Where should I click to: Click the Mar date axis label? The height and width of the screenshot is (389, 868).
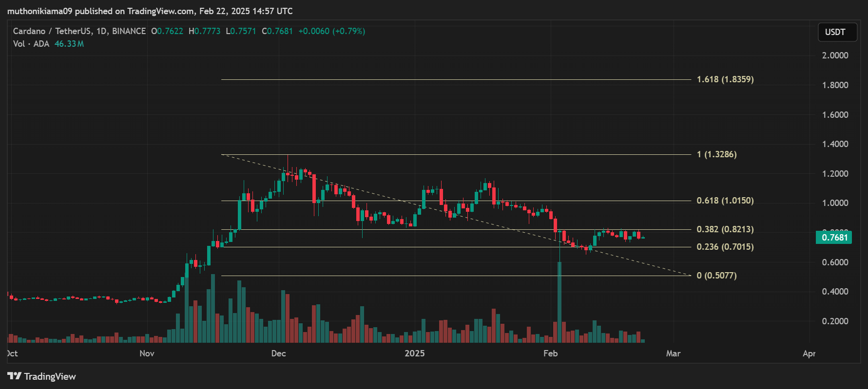pos(673,353)
